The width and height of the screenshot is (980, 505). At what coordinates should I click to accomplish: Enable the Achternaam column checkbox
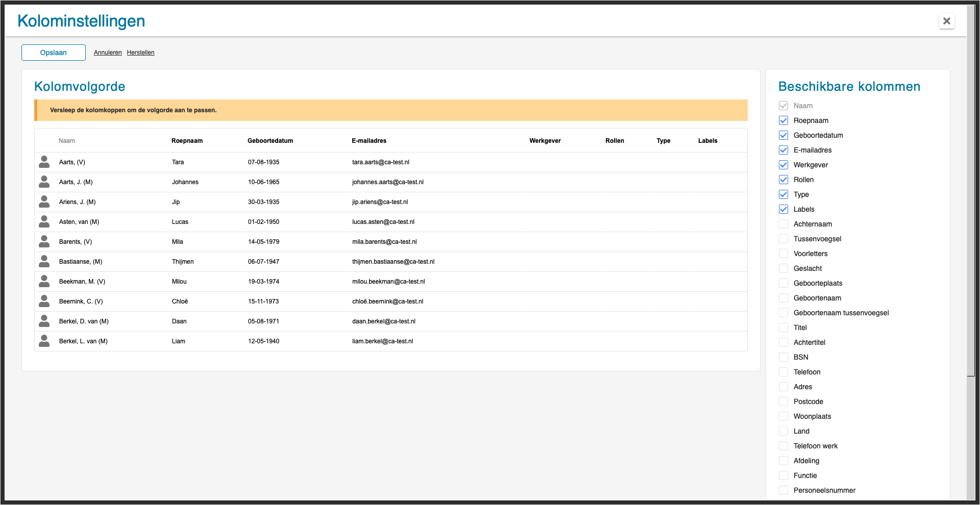point(783,224)
